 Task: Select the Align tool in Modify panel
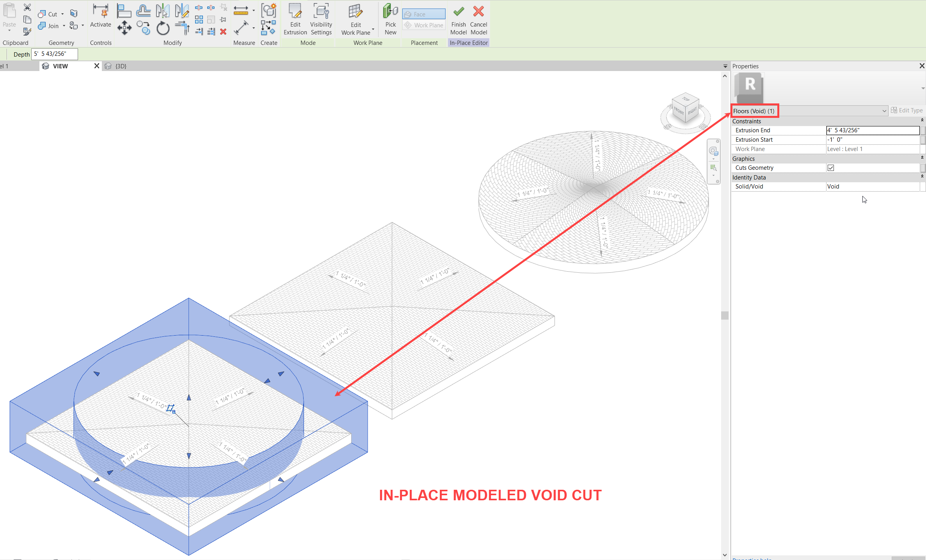click(x=124, y=11)
